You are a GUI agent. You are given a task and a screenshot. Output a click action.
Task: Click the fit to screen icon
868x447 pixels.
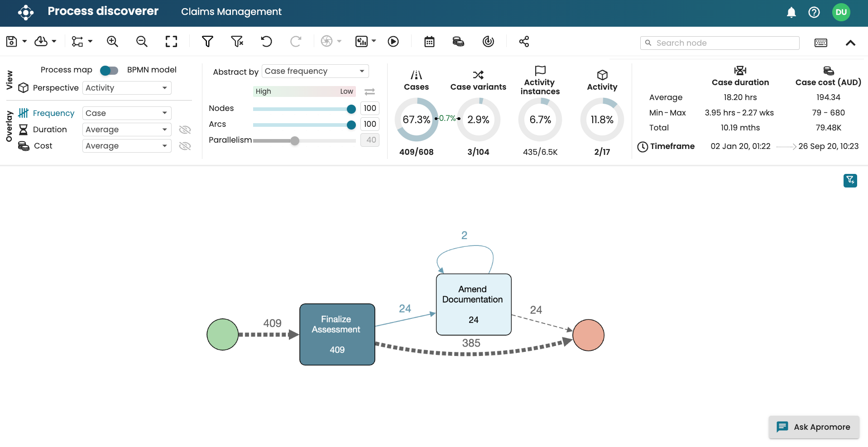tap(171, 42)
